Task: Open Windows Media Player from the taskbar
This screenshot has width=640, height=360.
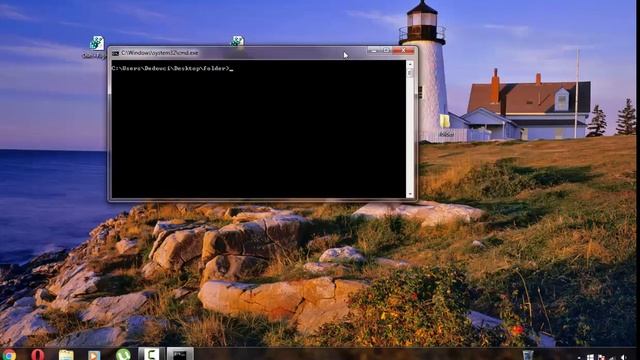Action: click(94, 355)
